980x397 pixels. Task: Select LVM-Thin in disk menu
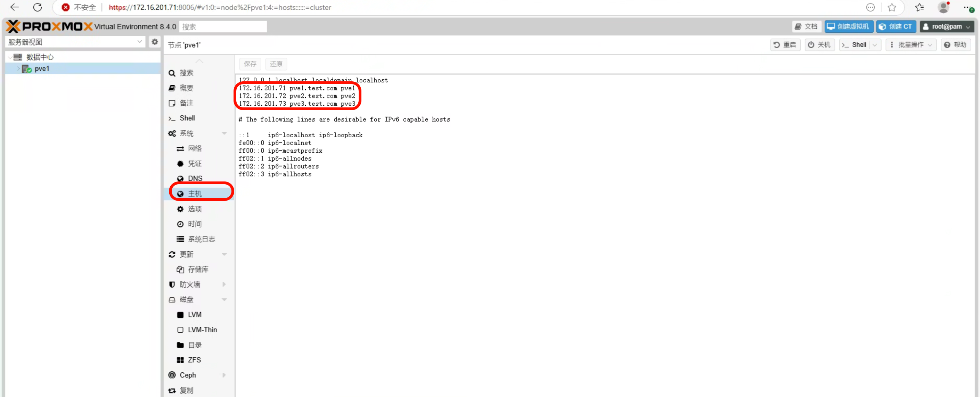[202, 330]
